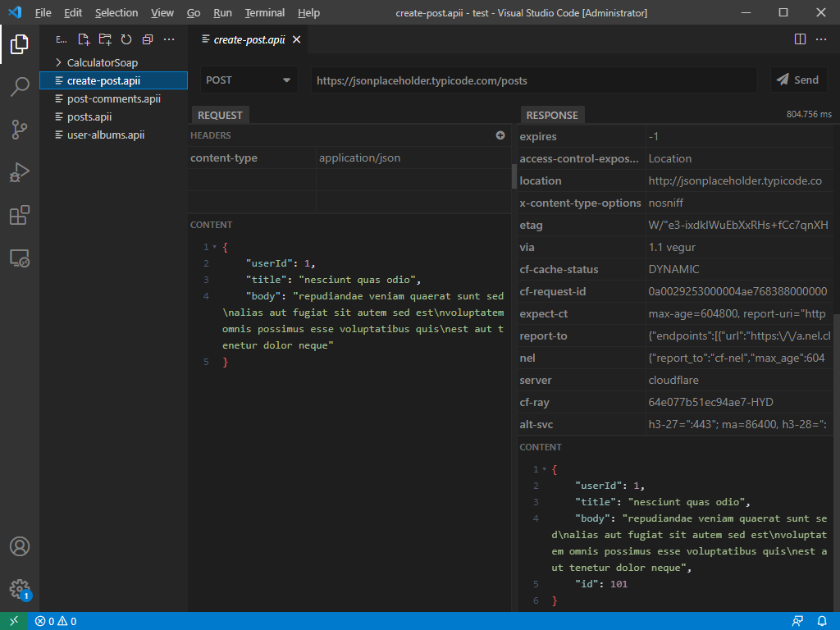Image resolution: width=840 pixels, height=630 pixels.
Task: Fold response JSON at line 1 arrow
Action: pos(545,469)
